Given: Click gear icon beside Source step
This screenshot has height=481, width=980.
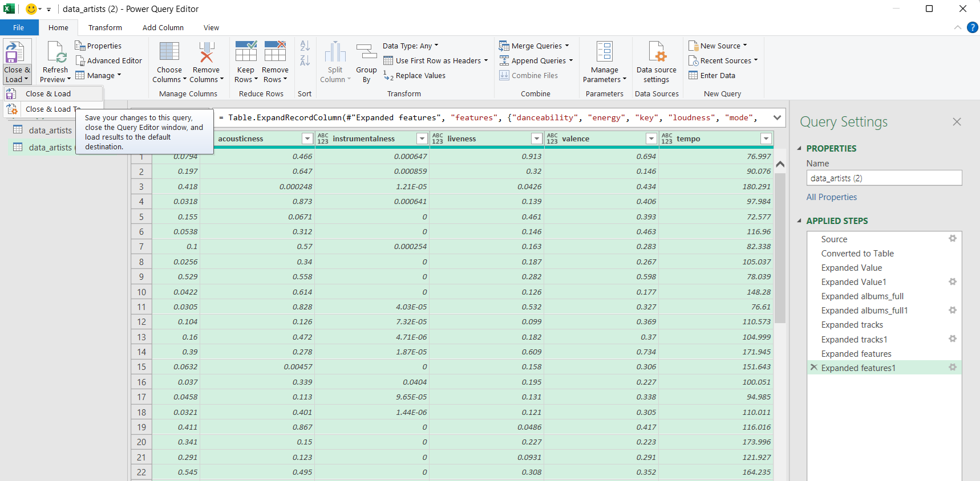Looking at the screenshot, I should point(952,239).
